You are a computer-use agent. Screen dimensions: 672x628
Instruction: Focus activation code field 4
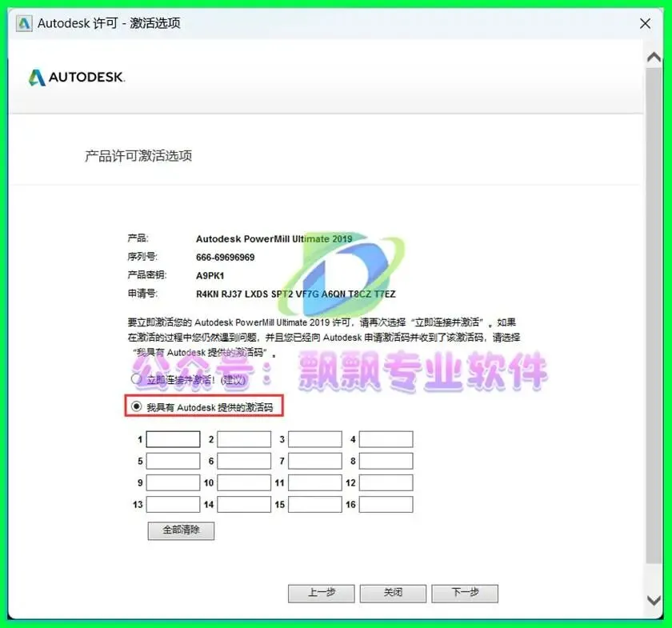tap(386, 439)
